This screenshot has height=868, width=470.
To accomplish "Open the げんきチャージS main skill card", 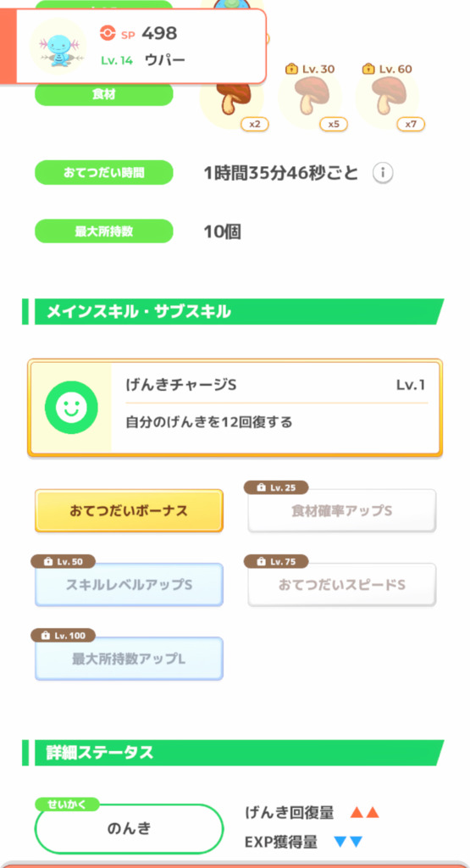I will [235, 408].
